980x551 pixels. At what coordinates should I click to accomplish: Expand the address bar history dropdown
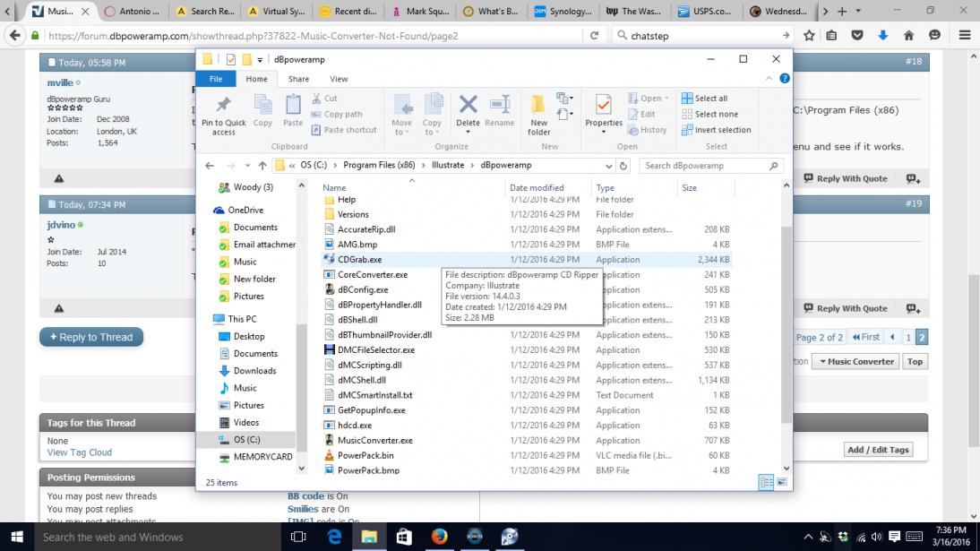(608, 166)
